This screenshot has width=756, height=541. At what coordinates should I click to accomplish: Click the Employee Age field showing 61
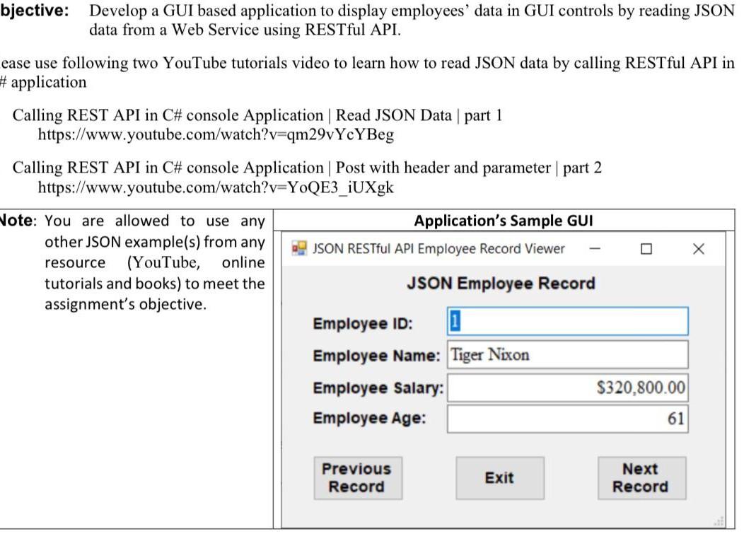(x=567, y=419)
